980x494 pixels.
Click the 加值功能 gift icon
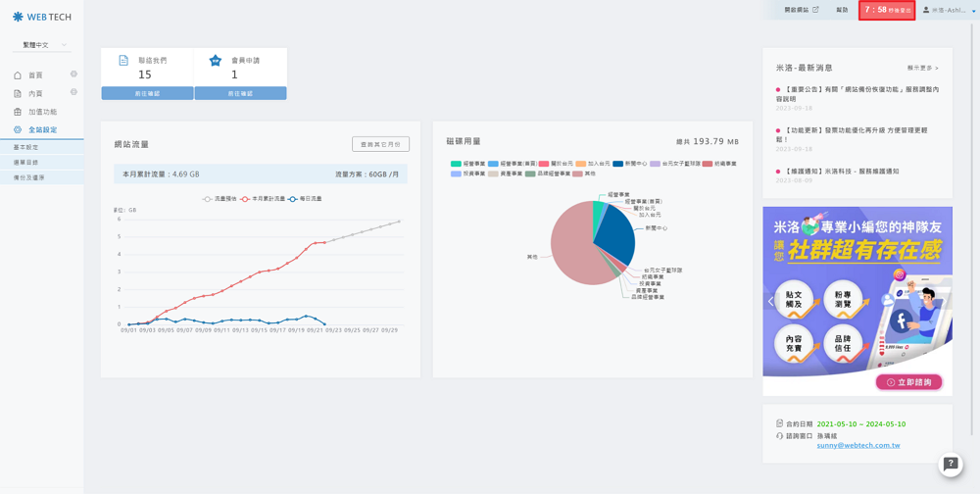click(18, 112)
